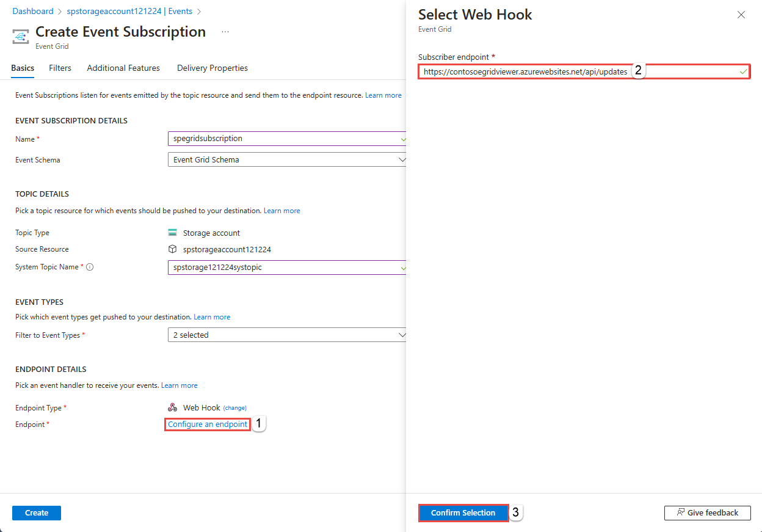Click the System Topic Name info icon
Image resolution: width=762 pixels, height=532 pixels.
pyautogui.click(x=90, y=268)
